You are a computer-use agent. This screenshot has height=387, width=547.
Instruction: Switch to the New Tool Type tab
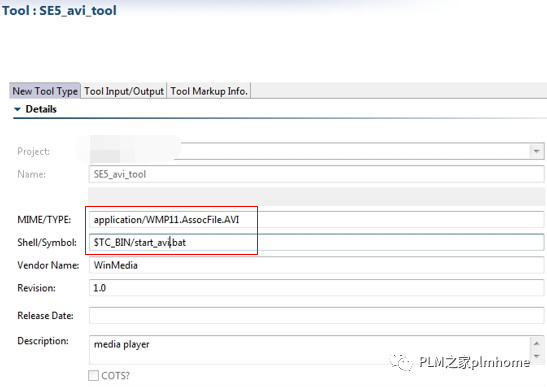point(45,91)
